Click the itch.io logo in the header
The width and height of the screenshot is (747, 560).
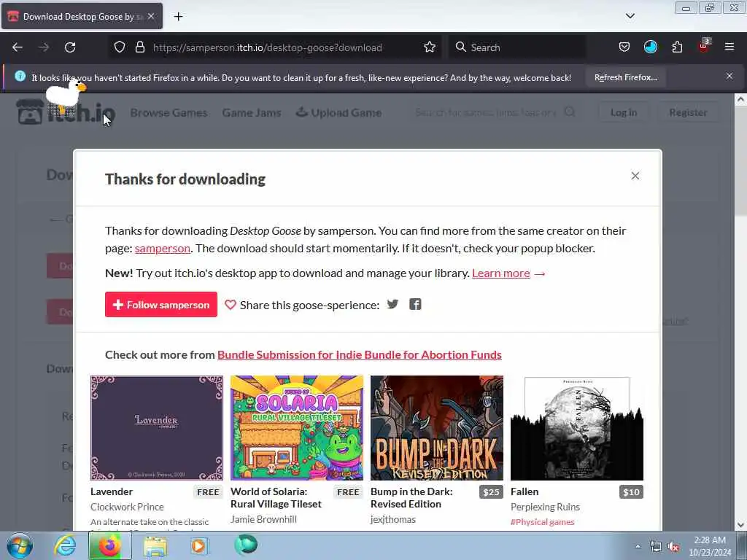[x=66, y=112]
